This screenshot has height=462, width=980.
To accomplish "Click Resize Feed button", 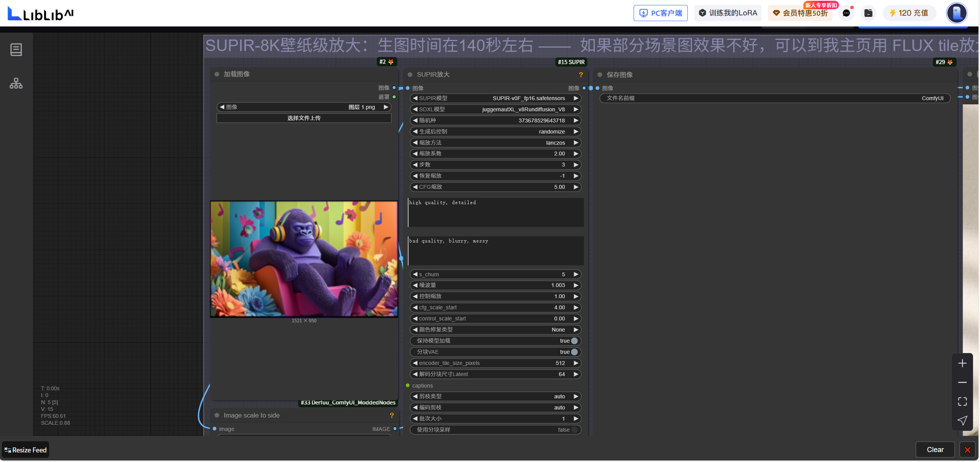I will (26, 450).
